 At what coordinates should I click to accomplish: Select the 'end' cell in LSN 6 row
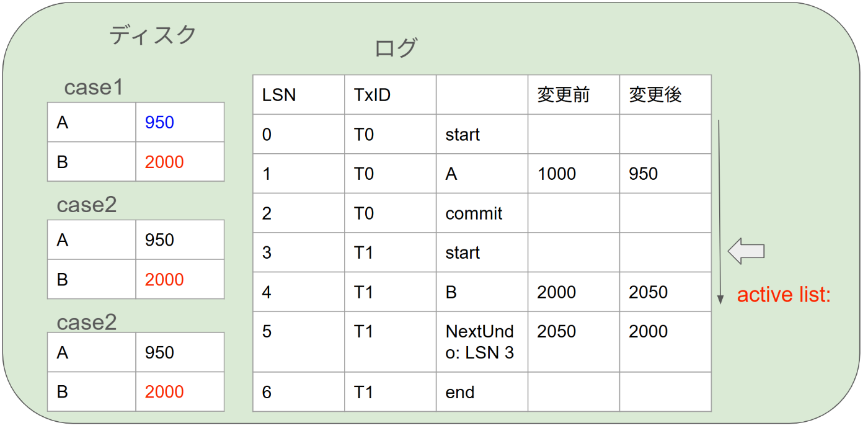pos(482,392)
